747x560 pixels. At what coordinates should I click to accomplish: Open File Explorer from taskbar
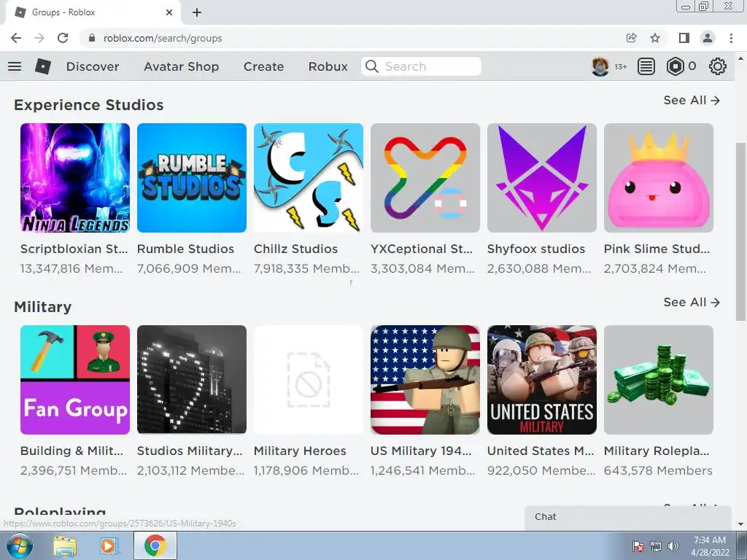65,546
